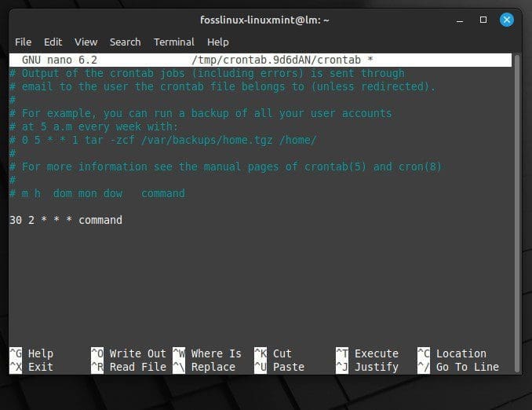Open the Search menu
The height and width of the screenshot is (410, 532).
[x=125, y=42]
